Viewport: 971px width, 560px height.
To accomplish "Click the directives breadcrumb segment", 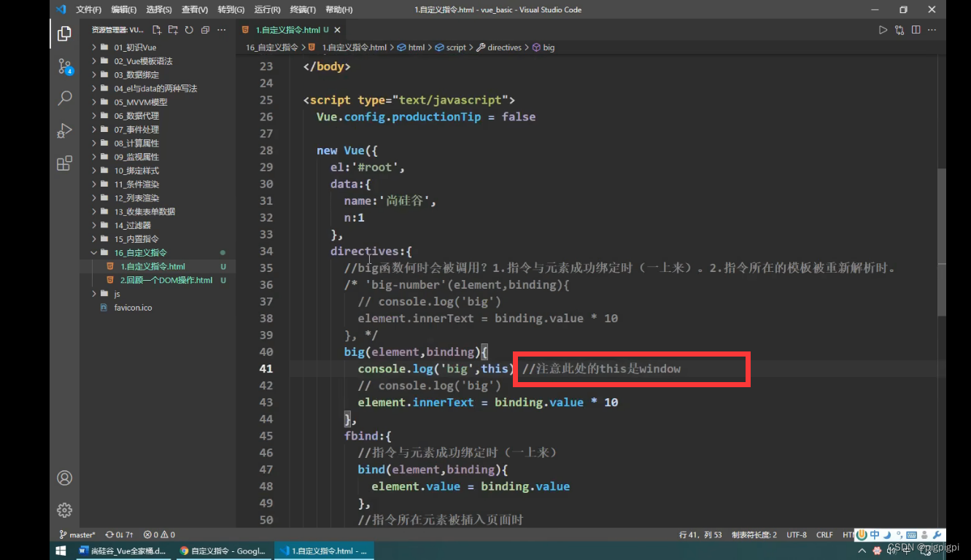I will (500, 47).
